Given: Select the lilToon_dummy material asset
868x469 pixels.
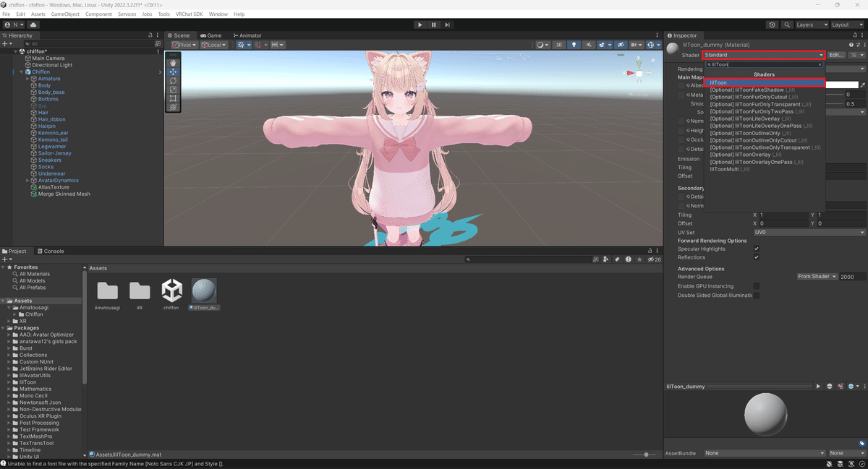Looking at the screenshot, I should coord(204,295).
